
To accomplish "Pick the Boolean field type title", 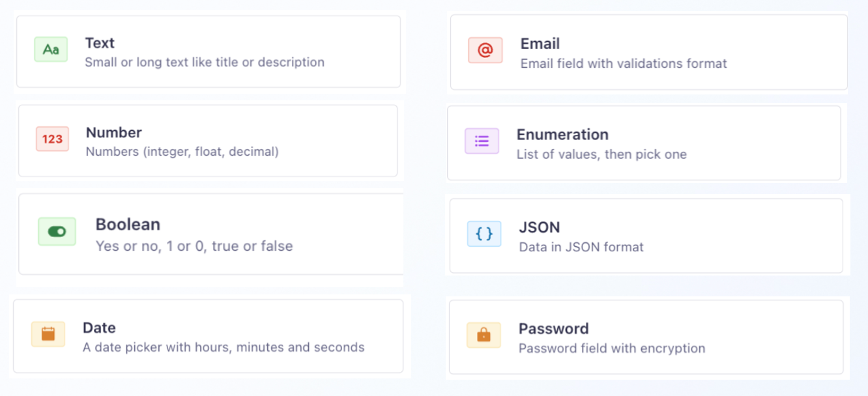I will [x=128, y=224].
